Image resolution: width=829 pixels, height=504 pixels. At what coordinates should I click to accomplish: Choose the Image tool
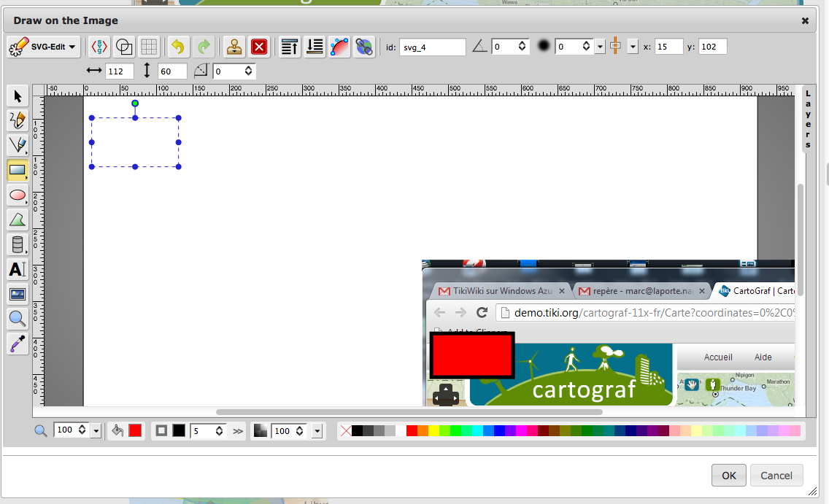coord(18,294)
